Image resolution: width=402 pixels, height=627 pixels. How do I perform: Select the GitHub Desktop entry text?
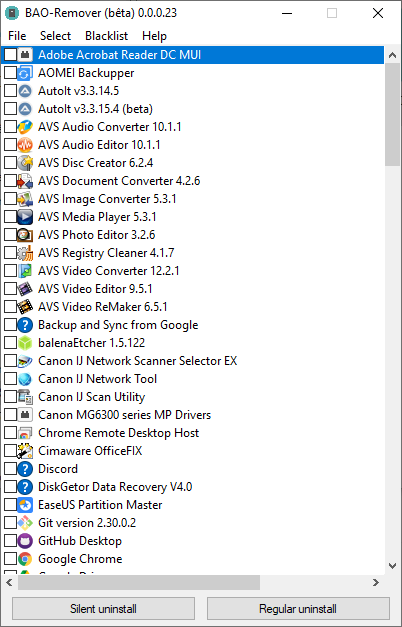(80, 541)
